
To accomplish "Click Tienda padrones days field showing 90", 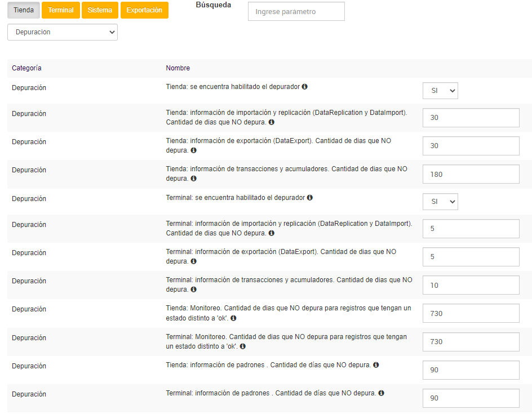I will (471, 370).
